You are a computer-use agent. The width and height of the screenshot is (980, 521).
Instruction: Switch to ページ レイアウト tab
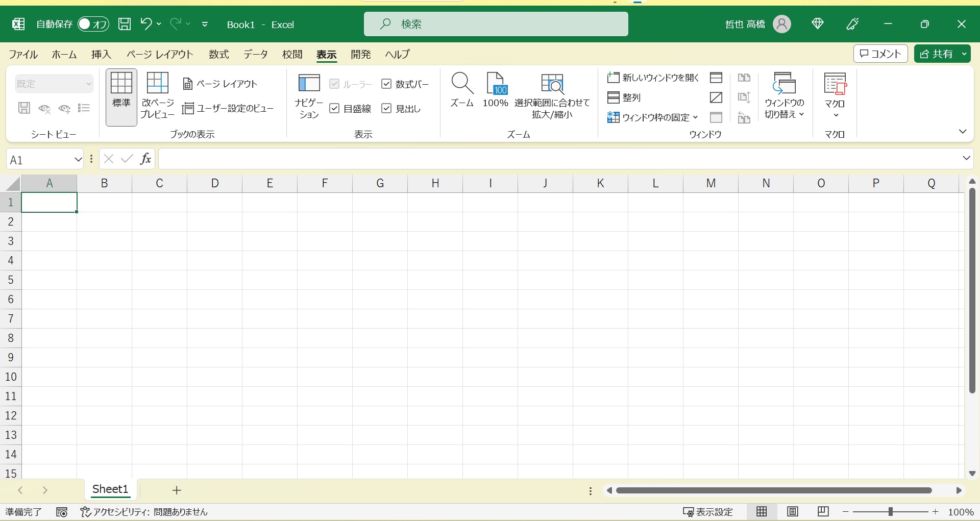[x=160, y=54]
